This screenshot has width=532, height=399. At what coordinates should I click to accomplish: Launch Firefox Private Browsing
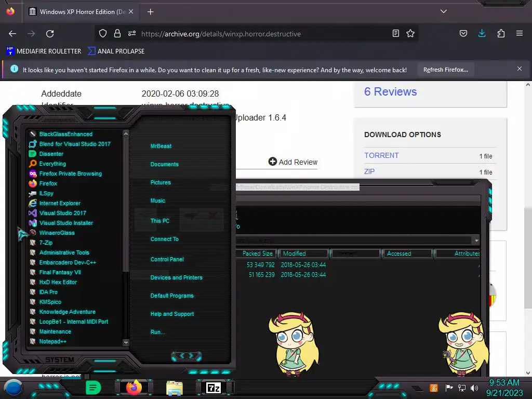click(66, 174)
